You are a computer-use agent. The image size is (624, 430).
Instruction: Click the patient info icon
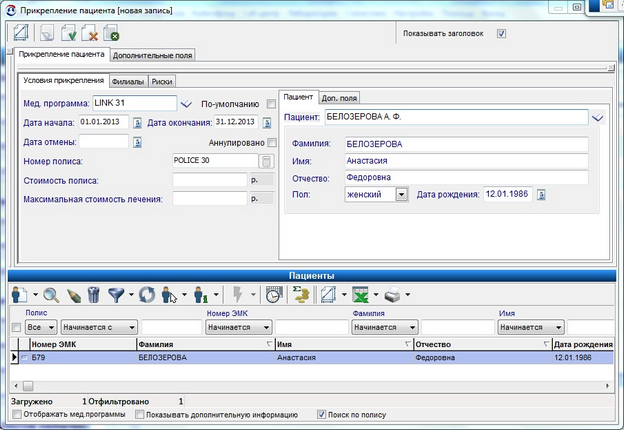click(x=201, y=295)
